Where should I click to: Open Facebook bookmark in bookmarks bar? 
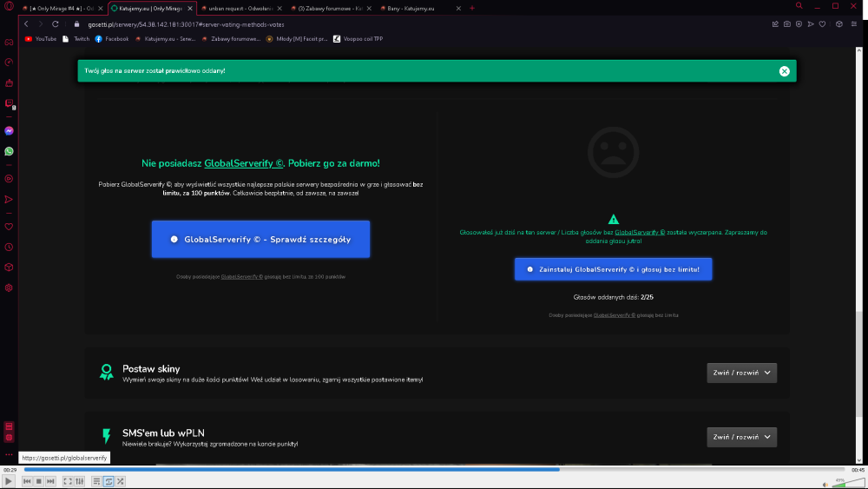point(112,39)
